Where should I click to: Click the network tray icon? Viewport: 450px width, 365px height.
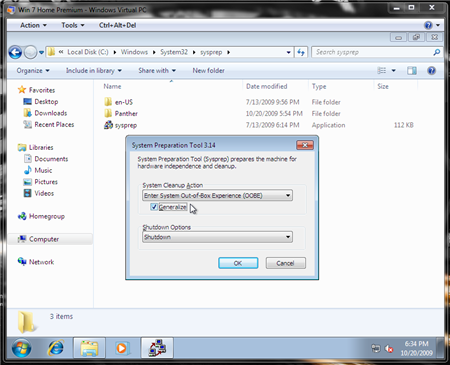point(376,349)
